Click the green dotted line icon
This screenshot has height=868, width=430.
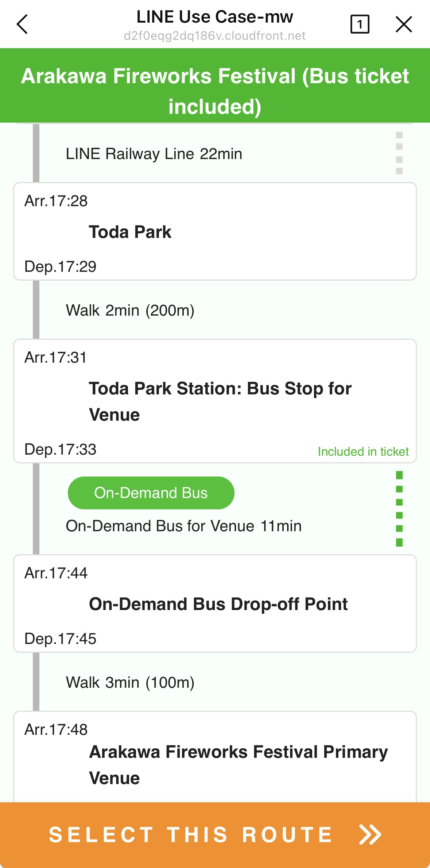click(x=399, y=509)
